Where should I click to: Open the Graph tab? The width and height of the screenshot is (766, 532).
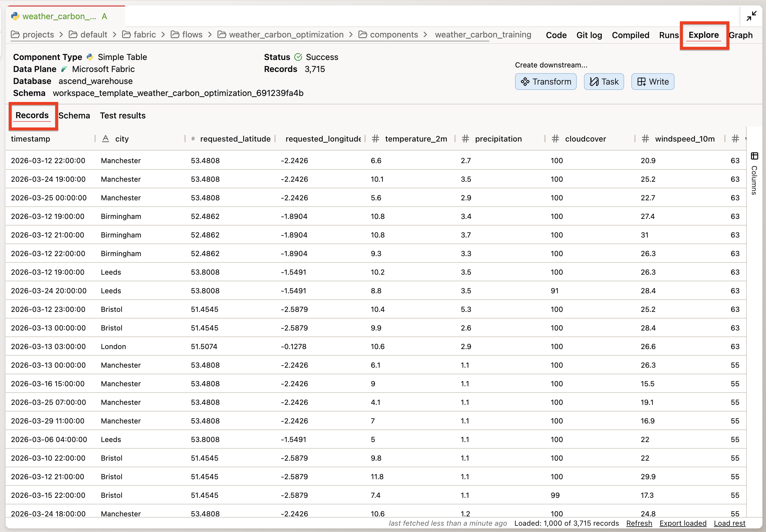click(741, 35)
